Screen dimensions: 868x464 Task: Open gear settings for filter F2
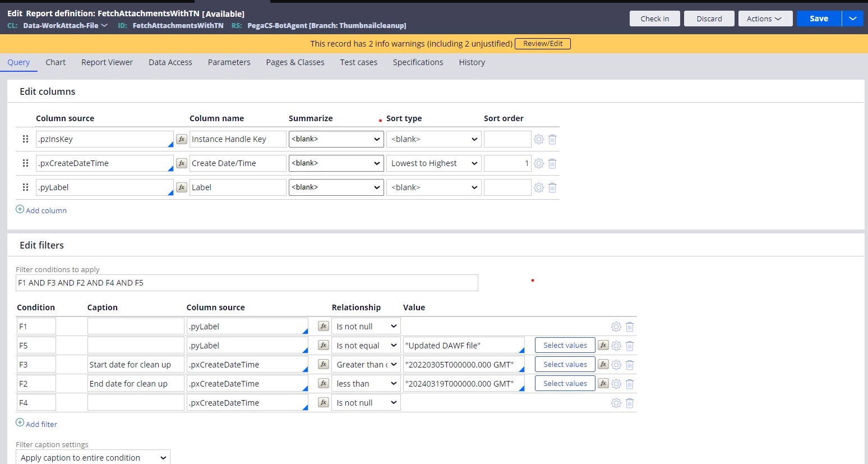click(616, 384)
